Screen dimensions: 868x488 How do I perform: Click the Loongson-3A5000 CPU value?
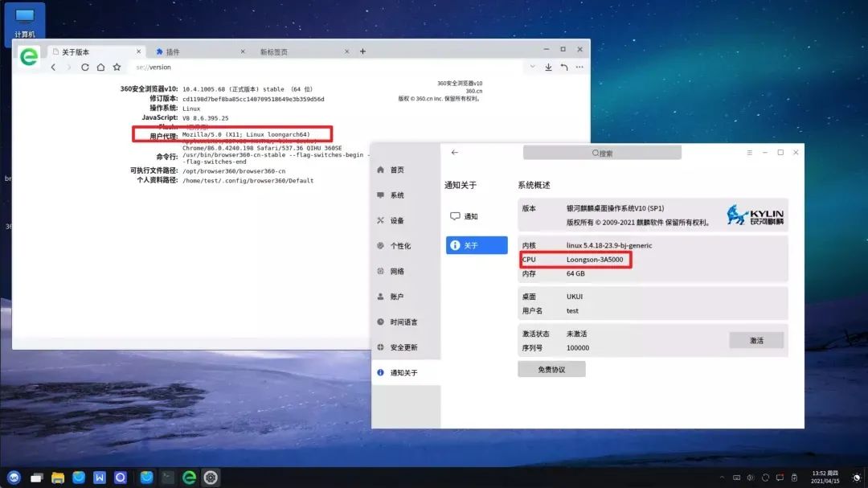(595, 259)
